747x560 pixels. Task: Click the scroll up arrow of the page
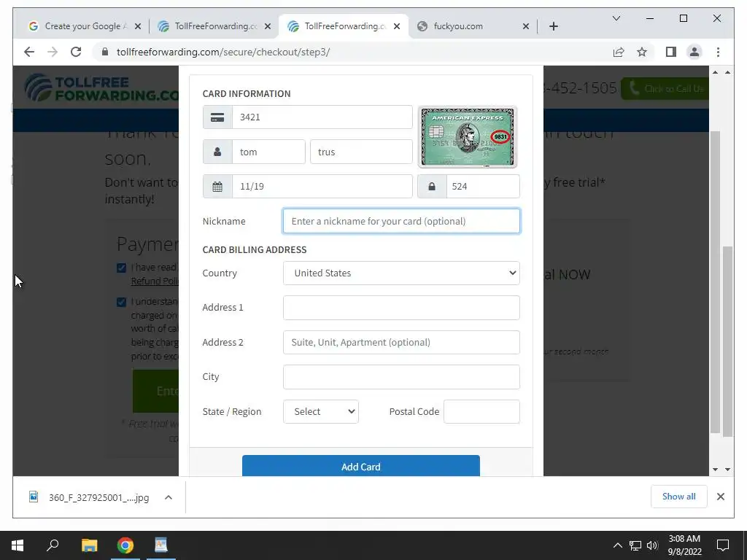coord(727,72)
